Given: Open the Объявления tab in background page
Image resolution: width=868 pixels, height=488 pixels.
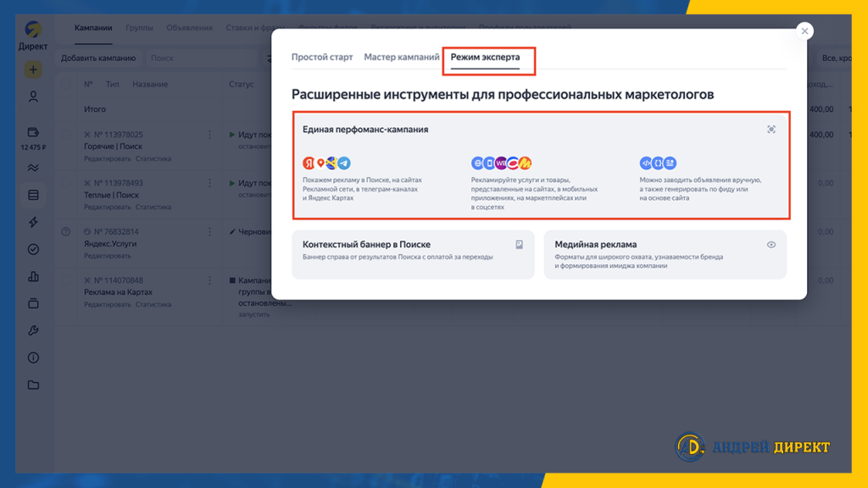Looking at the screenshot, I should click(x=189, y=28).
